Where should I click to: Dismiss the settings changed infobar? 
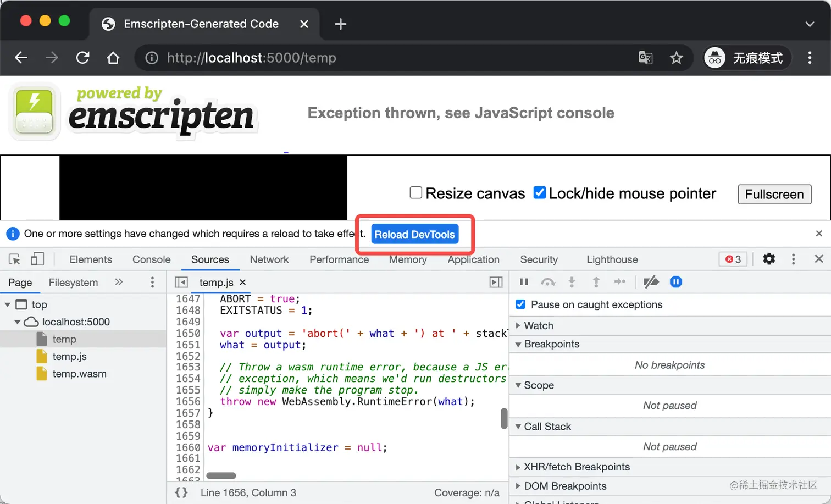[x=819, y=234]
